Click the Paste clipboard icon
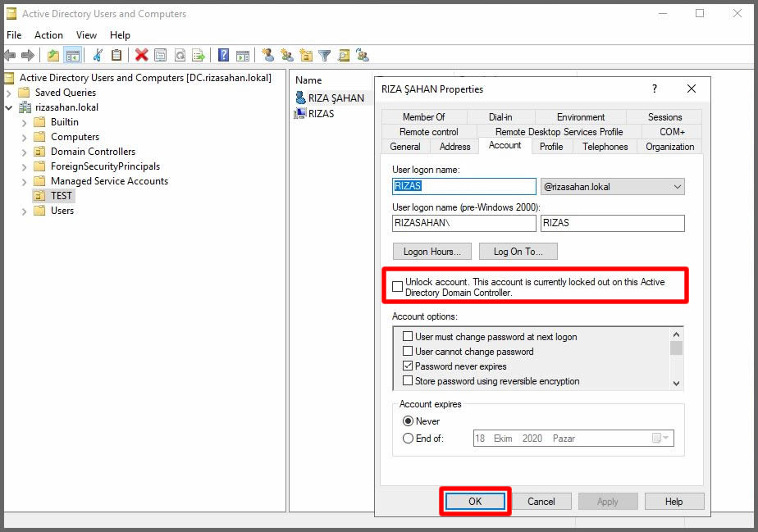This screenshot has width=758, height=532. click(116, 56)
